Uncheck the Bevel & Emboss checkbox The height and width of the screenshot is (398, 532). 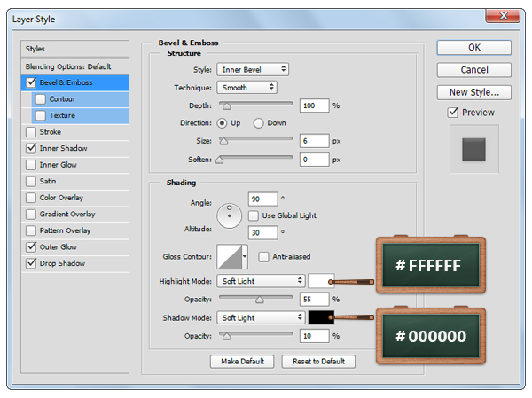pyautogui.click(x=32, y=82)
